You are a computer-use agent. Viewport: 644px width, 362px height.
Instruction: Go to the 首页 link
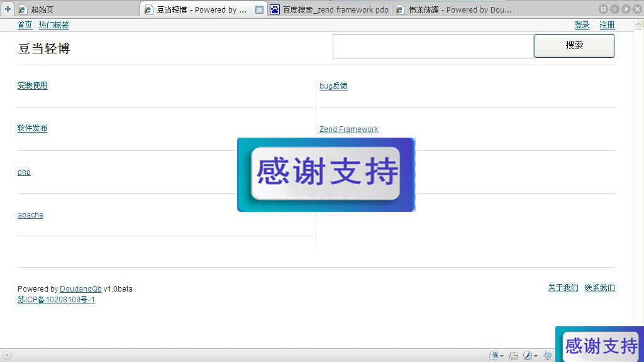[25, 25]
